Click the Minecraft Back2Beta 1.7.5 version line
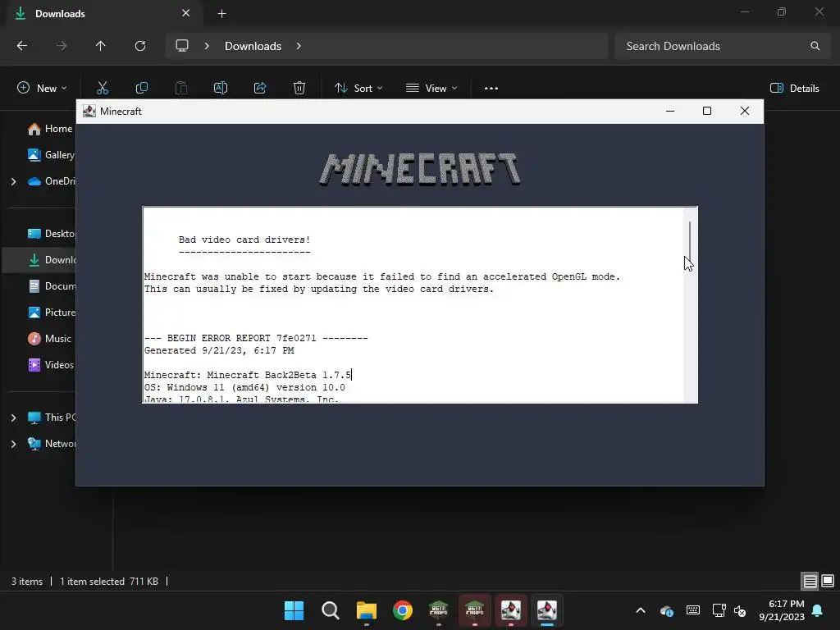840x630 pixels. click(248, 375)
